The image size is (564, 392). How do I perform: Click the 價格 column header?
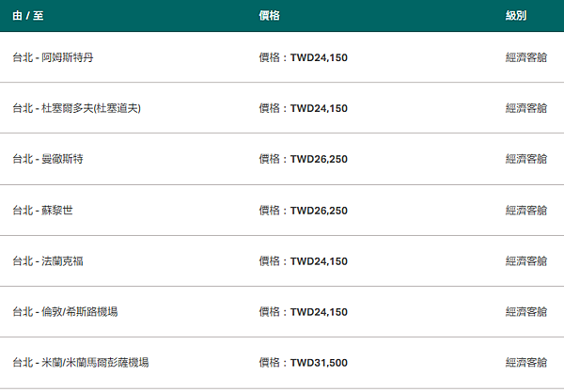tap(269, 15)
